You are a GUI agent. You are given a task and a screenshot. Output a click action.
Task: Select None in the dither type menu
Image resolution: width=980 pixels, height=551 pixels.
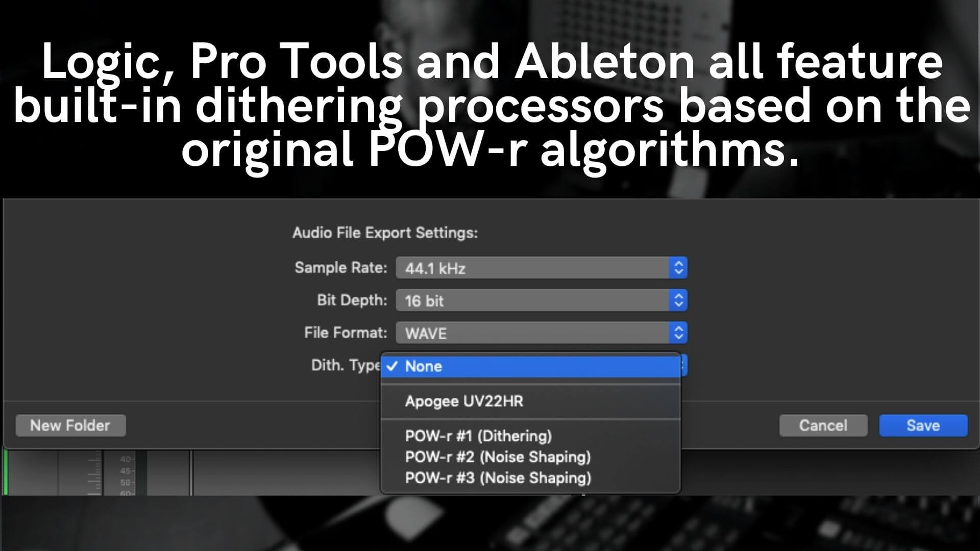tap(530, 366)
